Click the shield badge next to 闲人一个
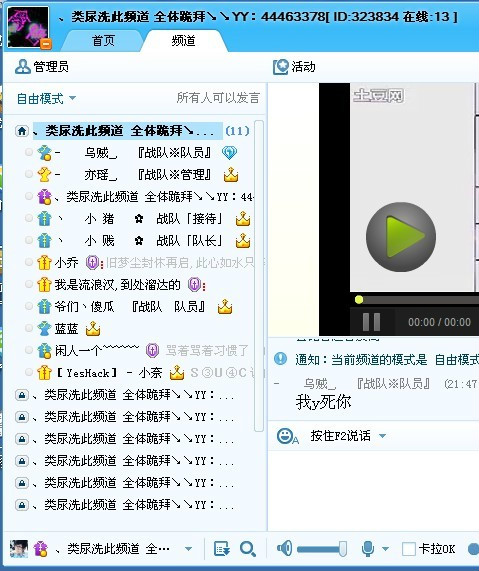This screenshot has width=479, height=571. 152,350
